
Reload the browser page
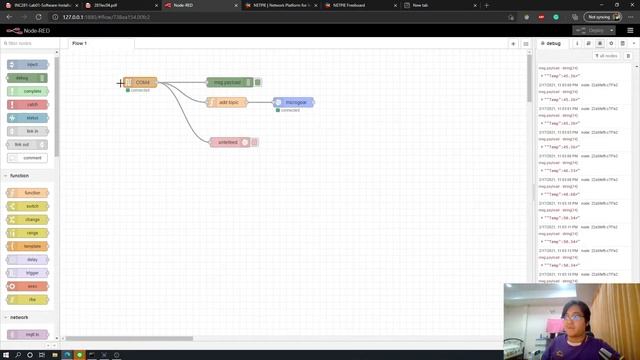pyautogui.click(x=38, y=17)
